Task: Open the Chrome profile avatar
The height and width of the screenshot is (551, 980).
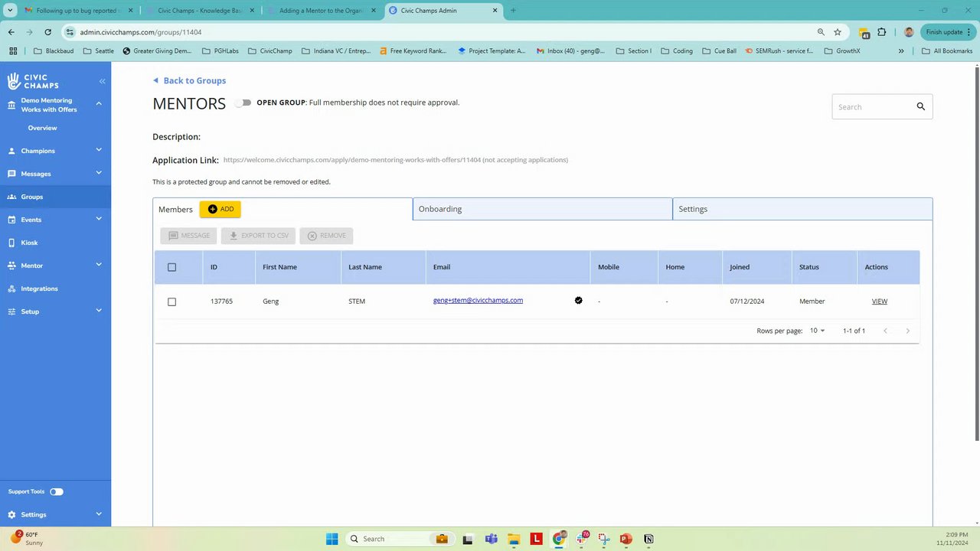Action: coord(909,32)
